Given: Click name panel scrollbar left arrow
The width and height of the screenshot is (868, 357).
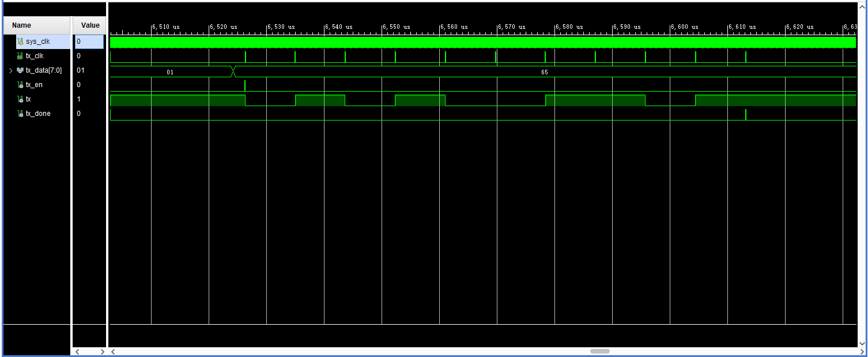Looking at the screenshot, I should 78,351.
